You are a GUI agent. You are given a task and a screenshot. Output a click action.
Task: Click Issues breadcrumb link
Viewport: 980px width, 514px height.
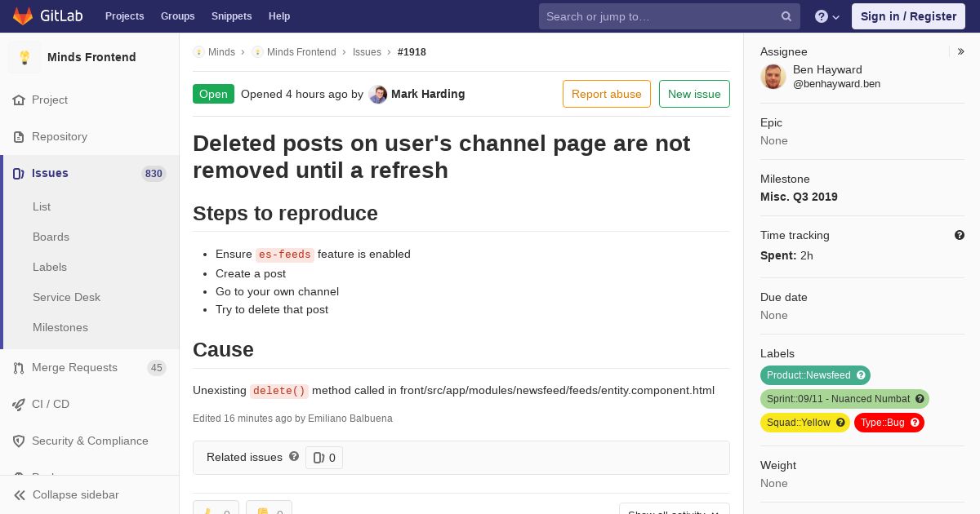[367, 52]
